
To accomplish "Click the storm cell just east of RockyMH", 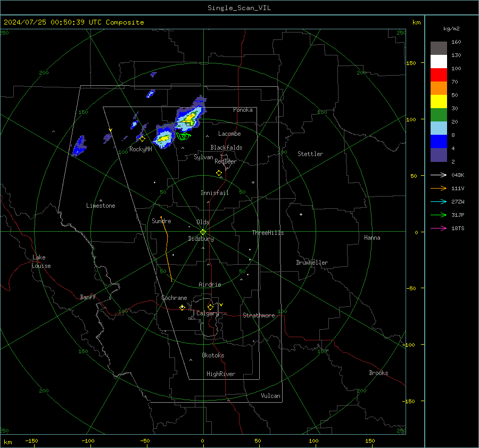I will pyautogui.click(x=164, y=137).
